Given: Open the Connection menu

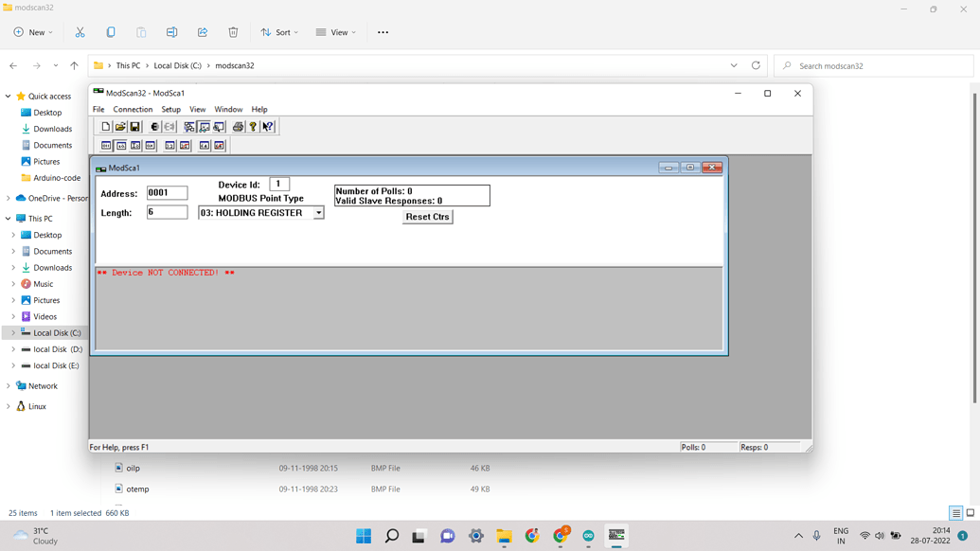Looking at the screenshot, I should coord(133,109).
